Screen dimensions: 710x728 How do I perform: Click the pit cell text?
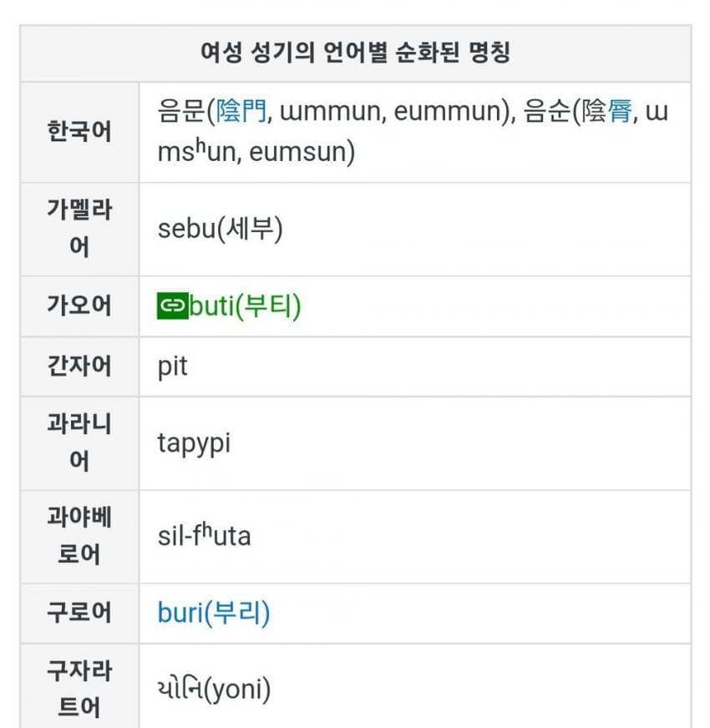(x=172, y=367)
